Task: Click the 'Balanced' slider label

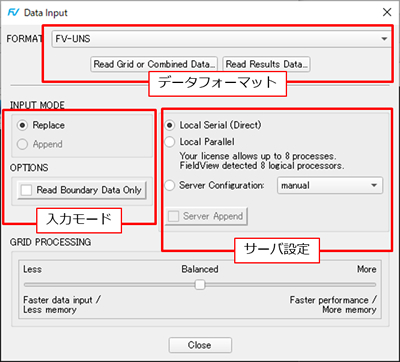Action: [200, 269]
